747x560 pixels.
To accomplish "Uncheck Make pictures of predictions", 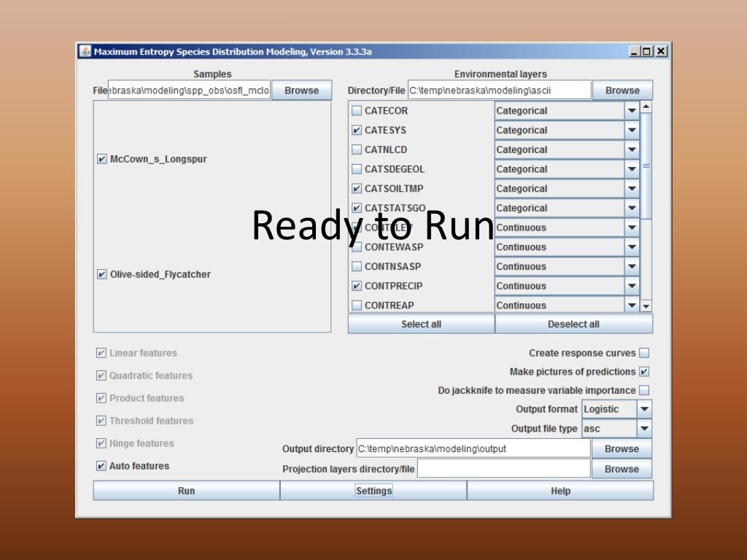I will coord(644,371).
